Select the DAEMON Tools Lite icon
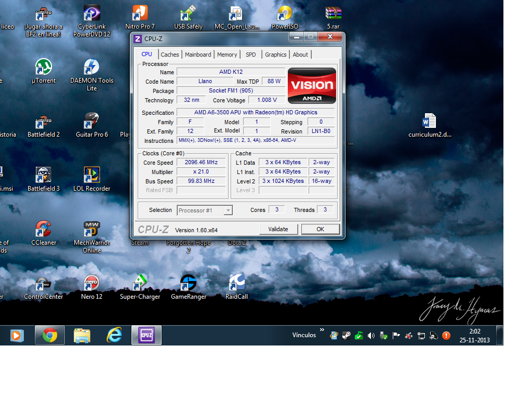 [x=91, y=75]
